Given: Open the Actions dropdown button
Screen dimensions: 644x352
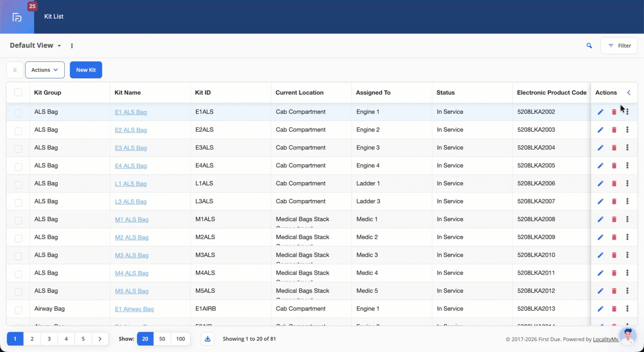Looking at the screenshot, I should pyautogui.click(x=45, y=70).
